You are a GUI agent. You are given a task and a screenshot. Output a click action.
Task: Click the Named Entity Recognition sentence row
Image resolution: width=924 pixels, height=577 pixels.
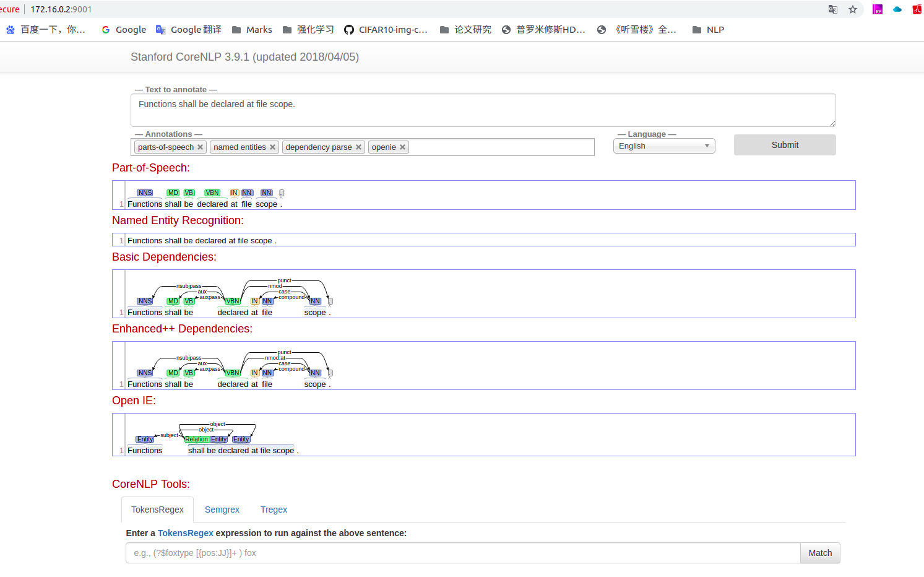484,240
